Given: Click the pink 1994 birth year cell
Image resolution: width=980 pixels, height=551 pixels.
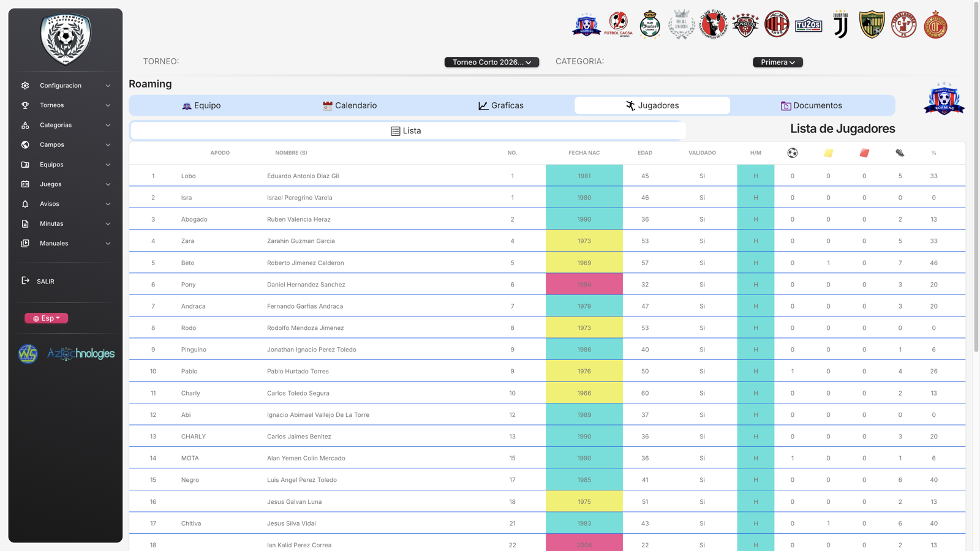Looking at the screenshot, I should pos(584,285).
